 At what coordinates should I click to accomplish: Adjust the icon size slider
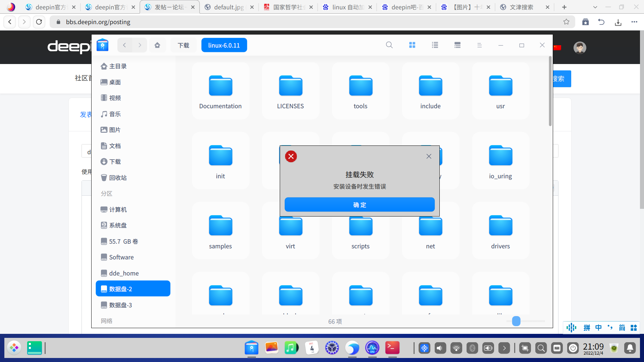(516, 321)
